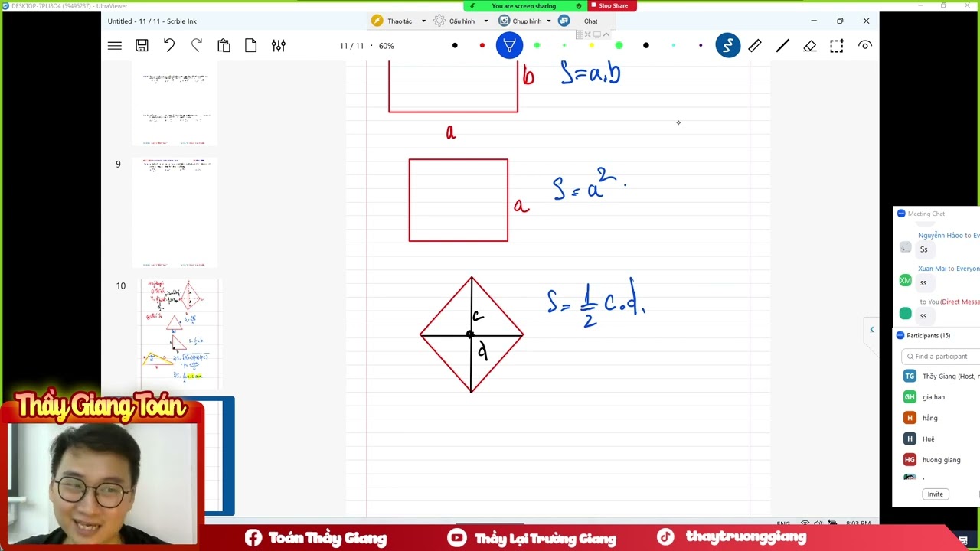Add a new page with the page icon
This screenshot has height=551, width=980.
(251, 46)
